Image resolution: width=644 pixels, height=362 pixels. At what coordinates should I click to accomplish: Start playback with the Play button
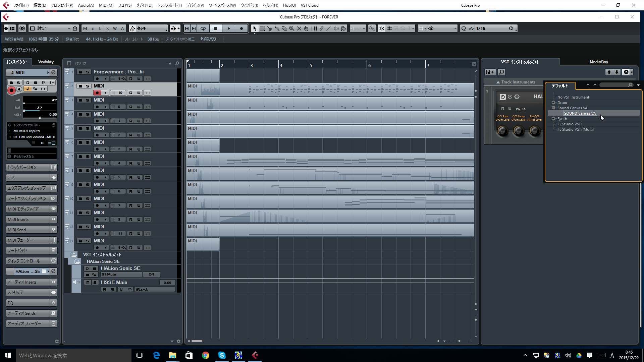click(x=229, y=28)
